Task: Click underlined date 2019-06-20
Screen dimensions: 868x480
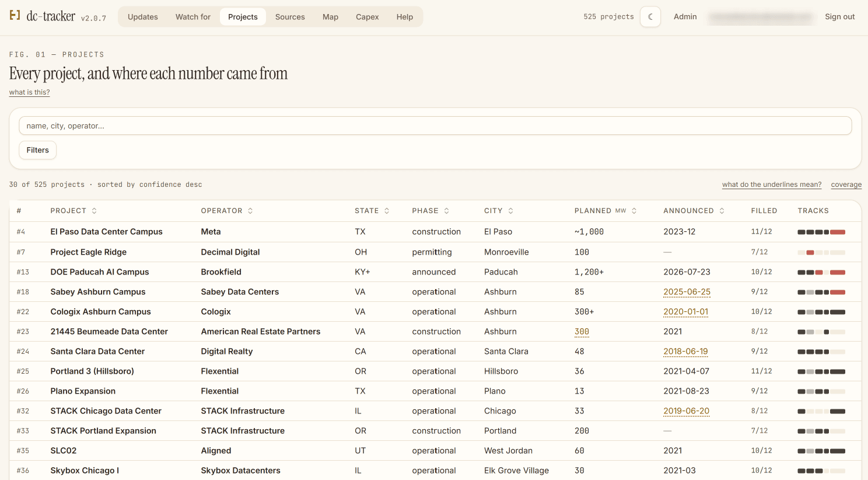Action: click(x=687, y=411)
